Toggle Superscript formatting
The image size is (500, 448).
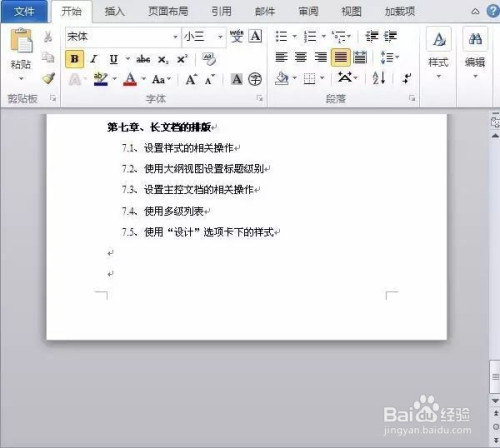[x=182, y=59]
